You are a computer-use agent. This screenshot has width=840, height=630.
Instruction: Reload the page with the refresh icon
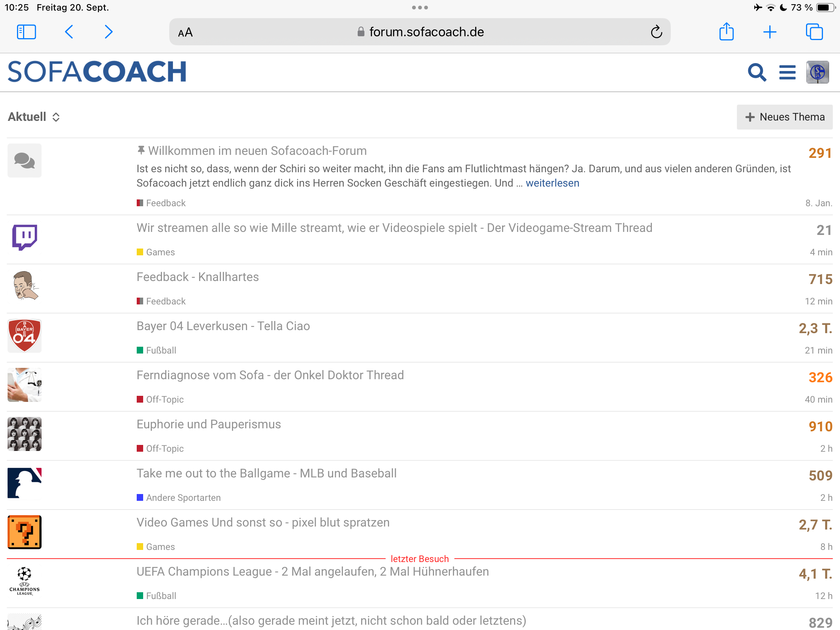tap(656, 32)
